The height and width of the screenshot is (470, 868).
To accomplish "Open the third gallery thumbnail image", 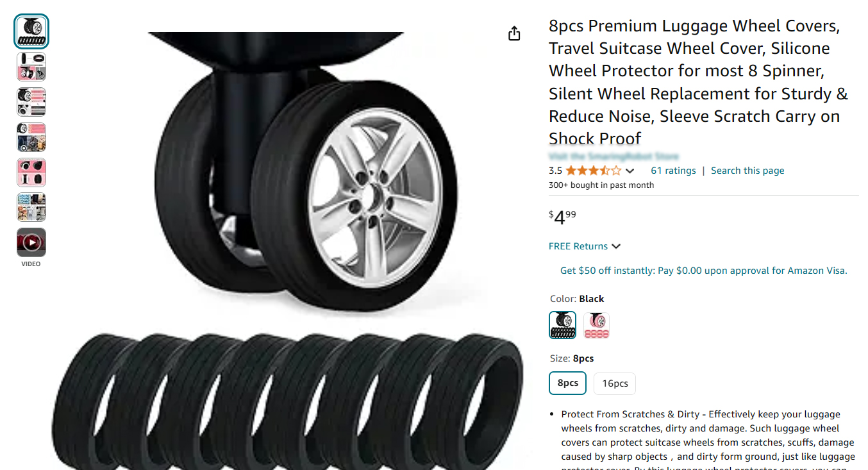I will click(x=31, y=102).
